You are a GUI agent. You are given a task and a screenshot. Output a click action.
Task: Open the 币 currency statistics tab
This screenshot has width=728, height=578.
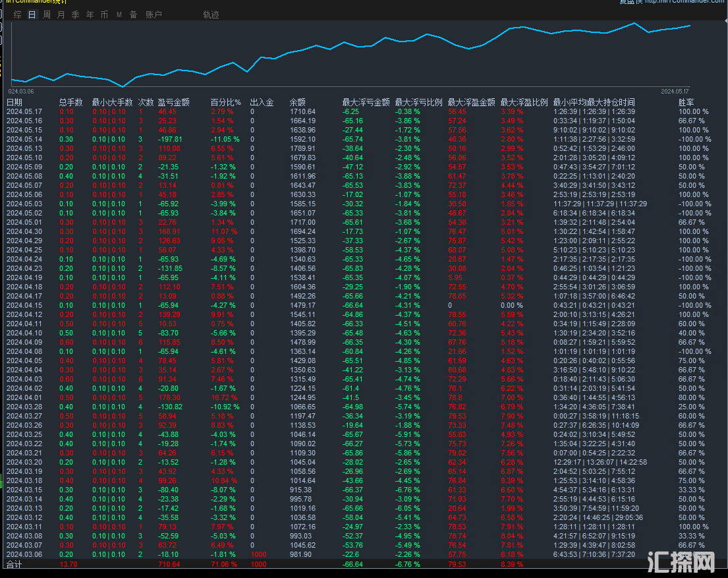tap(105, 14)
